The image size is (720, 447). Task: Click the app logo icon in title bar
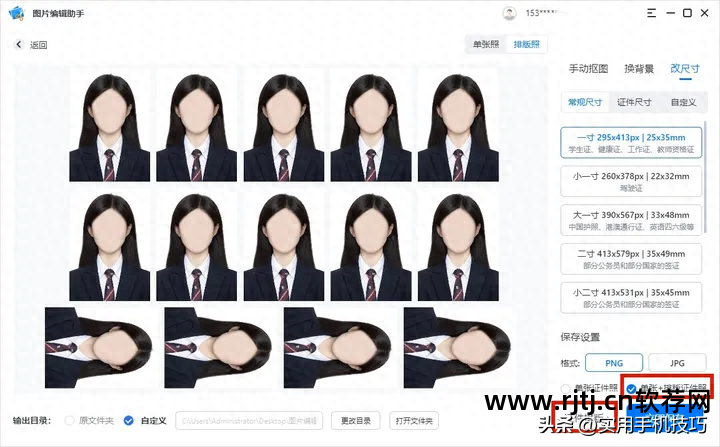coord(17,13)
